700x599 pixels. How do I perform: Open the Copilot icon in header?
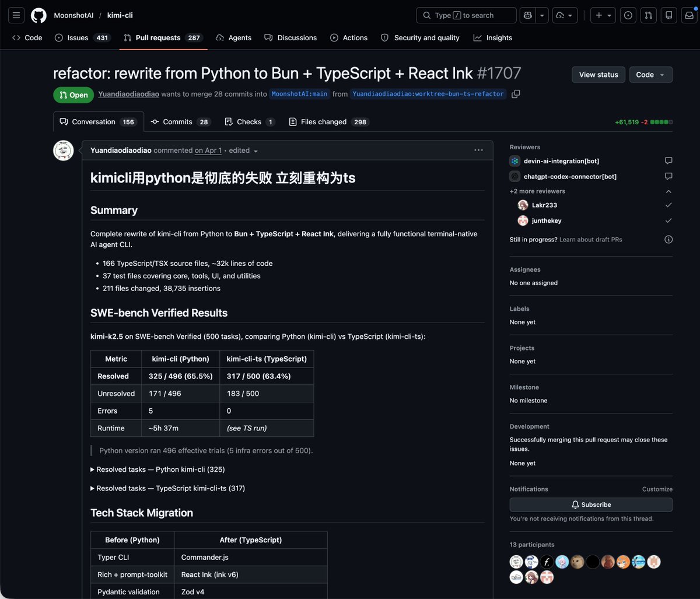coord(528,15)
